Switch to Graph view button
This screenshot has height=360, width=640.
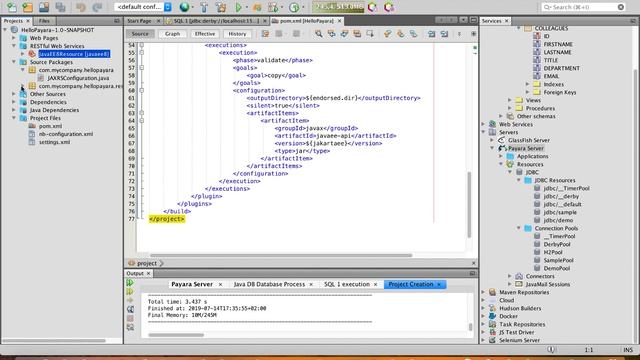point(172,34)
